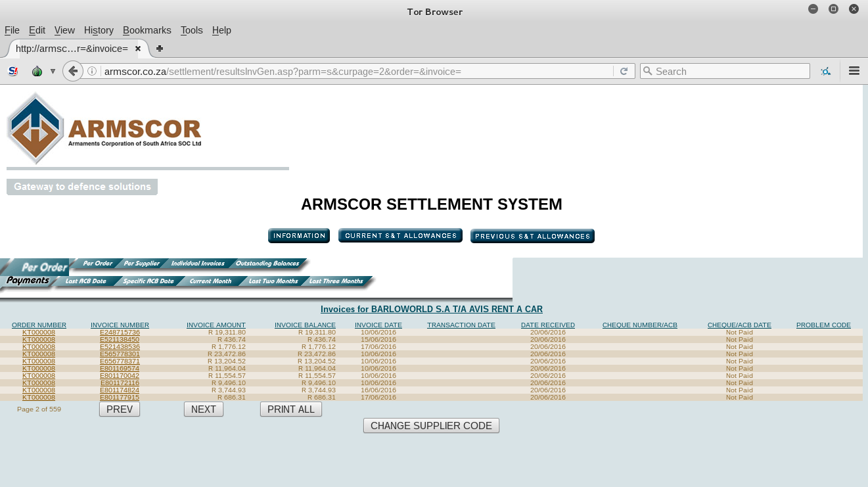The image size is (868, 487).
Task: Click the URL address bar
Action: coord(358,71)
